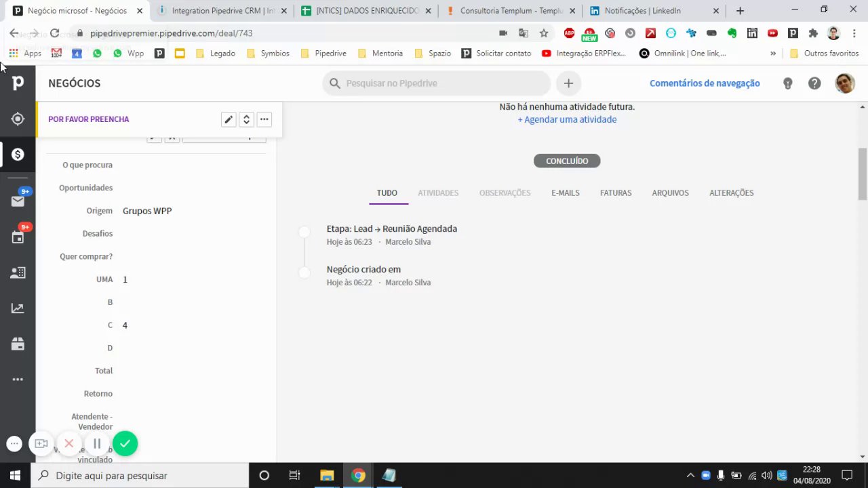Select the Tudo tab

pyautogui.click(x=387, y=193)
